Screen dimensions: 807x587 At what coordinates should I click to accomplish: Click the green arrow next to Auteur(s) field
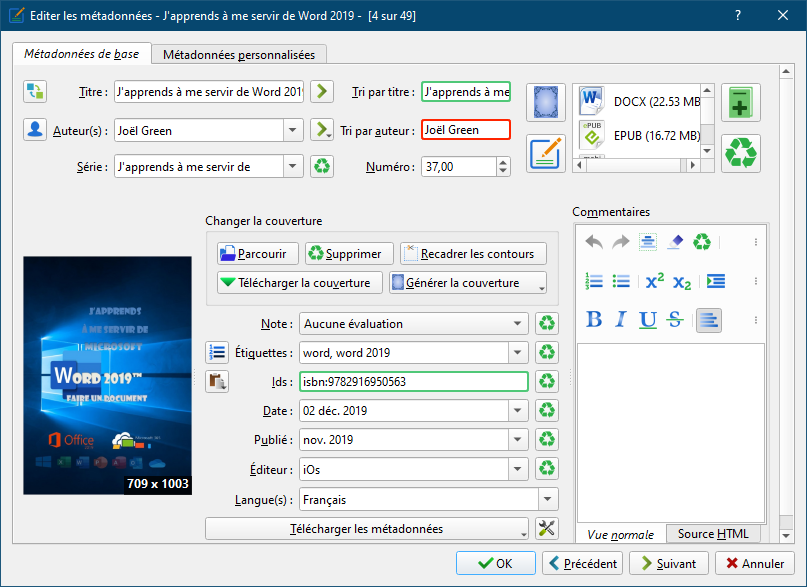click(322, 130)
